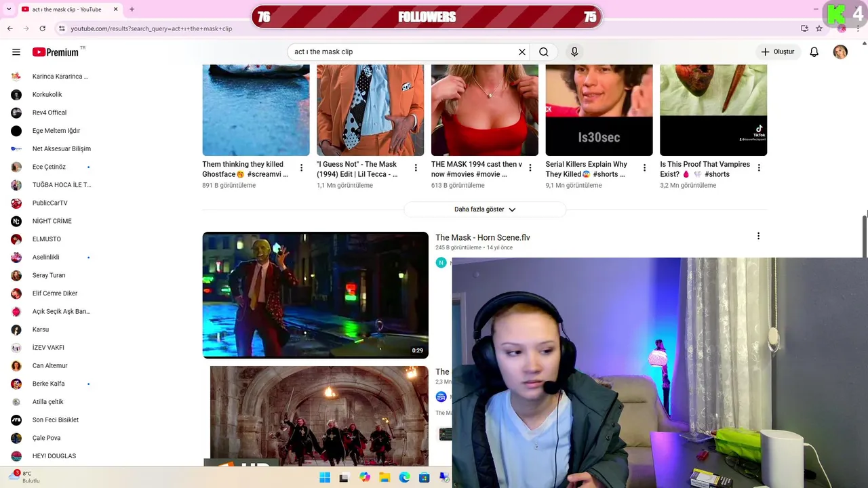Open the NİGHT CRİME subscription
868x488 pixels.
tap(51, 221)
